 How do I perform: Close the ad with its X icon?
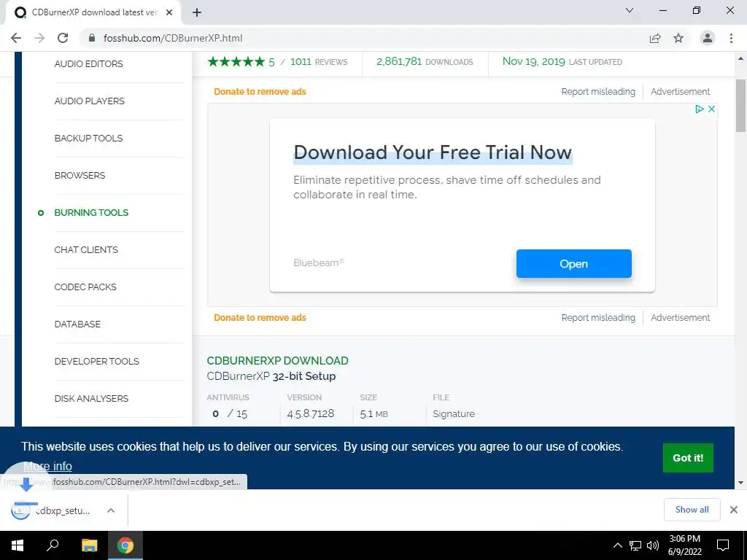click(712, 109)
